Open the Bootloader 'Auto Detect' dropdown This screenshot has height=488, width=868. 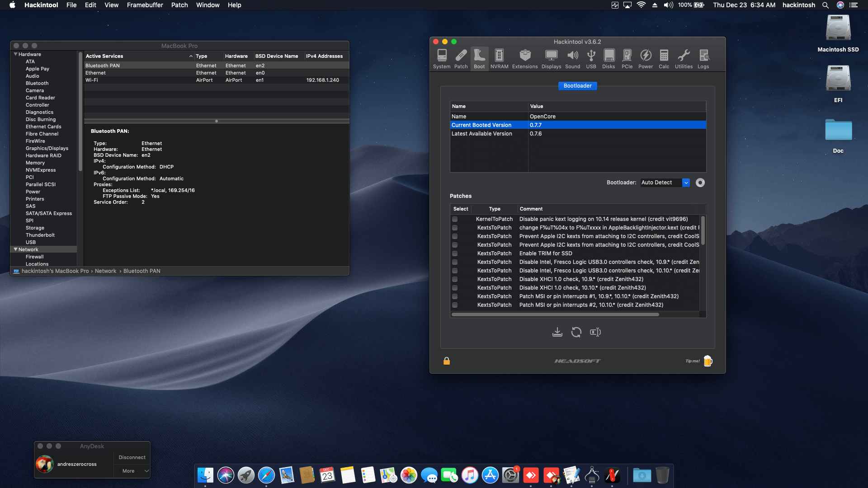686,183
